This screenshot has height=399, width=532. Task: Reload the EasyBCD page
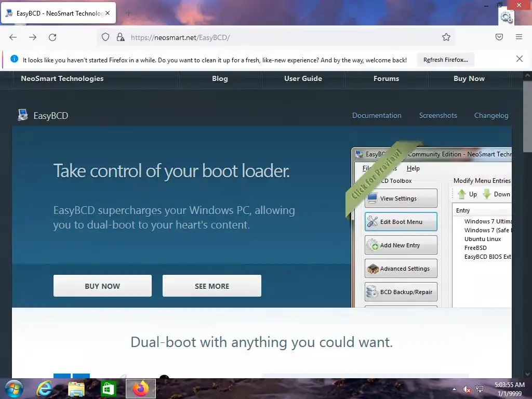[52, 37]
